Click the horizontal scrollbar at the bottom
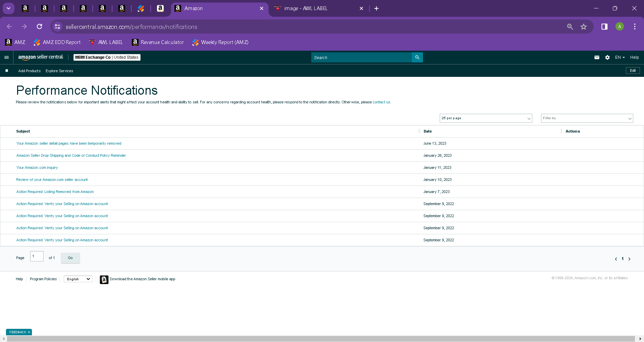This screenshot has width=644, height=342. pos(321,339)
